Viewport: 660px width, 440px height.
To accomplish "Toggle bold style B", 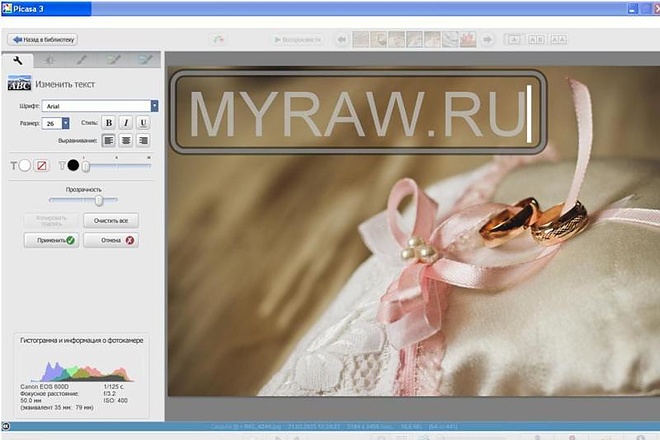I will tap(109, 123).
